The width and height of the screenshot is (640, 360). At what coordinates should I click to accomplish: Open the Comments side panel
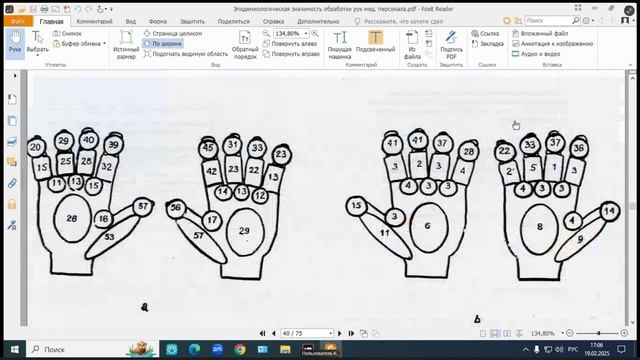coord(12,162)
